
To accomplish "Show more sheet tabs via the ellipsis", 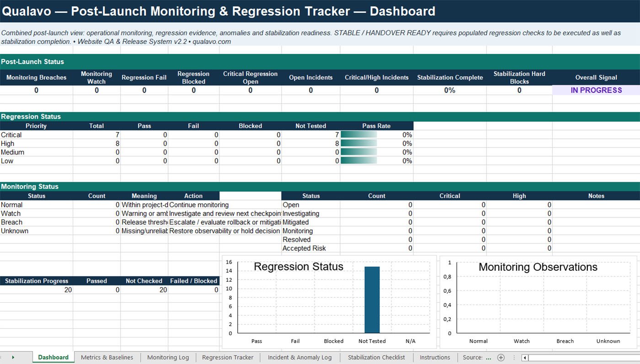I will pos(488,358).
